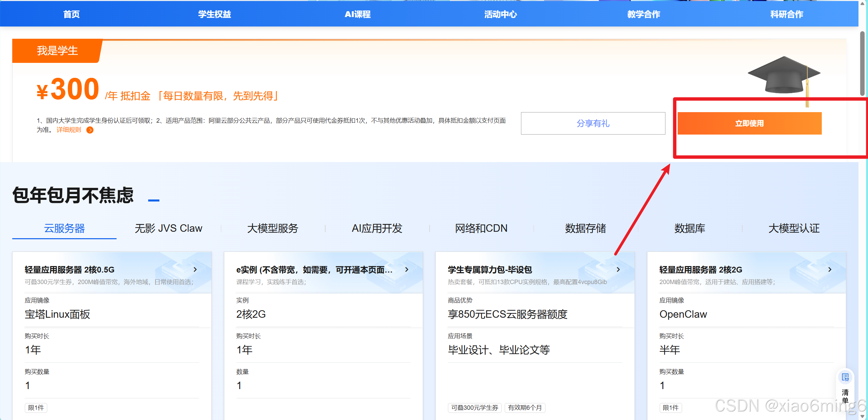Select the 2核2G instance value

[x=251, y=314]
